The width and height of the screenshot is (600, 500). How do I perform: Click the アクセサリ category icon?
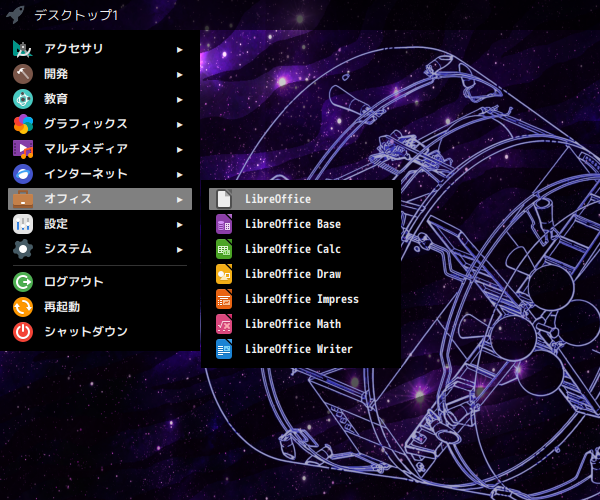23,49
